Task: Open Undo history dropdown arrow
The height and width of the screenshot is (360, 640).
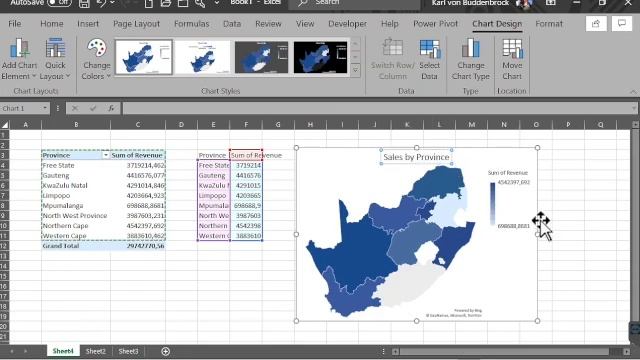Action: point(112,3)
